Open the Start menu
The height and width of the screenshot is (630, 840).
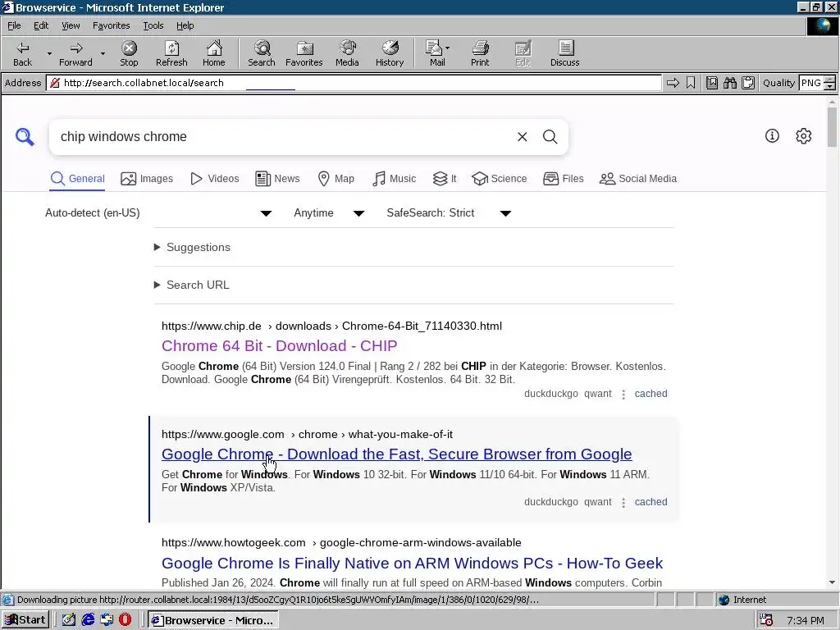(x=25, y=620)
